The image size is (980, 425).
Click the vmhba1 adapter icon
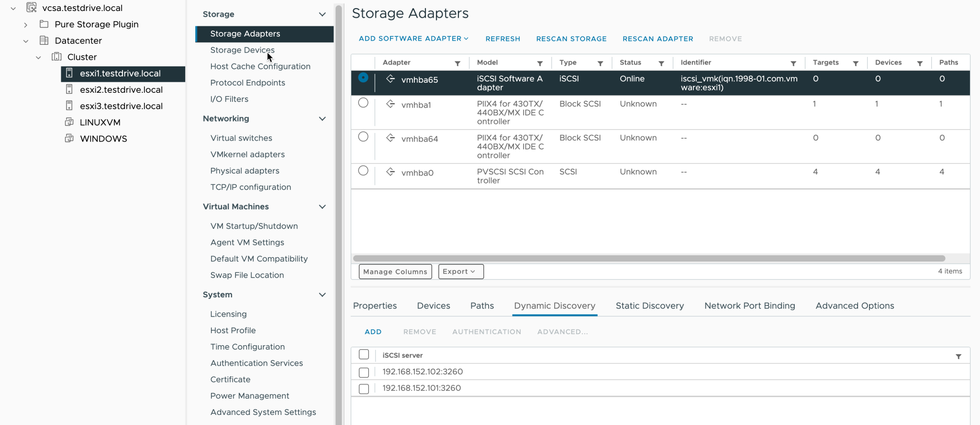[390, 104]
